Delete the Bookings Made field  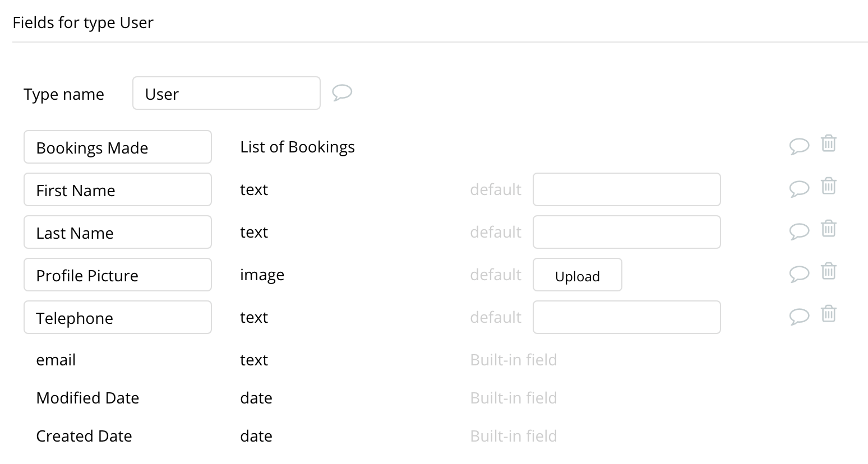(829, 143)
